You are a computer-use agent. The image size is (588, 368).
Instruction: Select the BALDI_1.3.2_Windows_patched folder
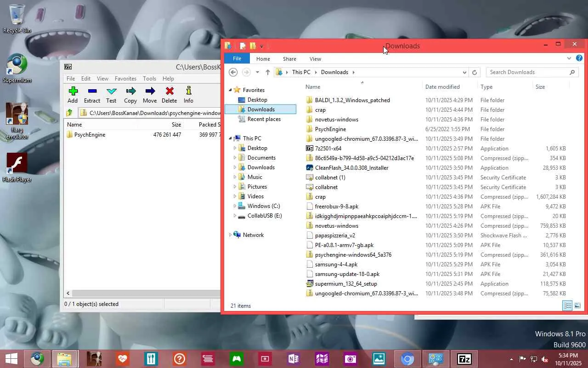(x=352, y=100)
